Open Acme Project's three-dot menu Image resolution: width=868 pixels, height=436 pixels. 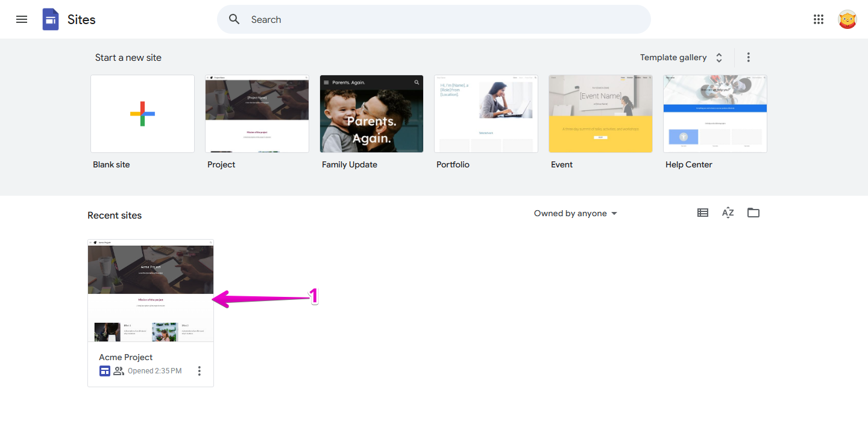(x=200, y=371)
